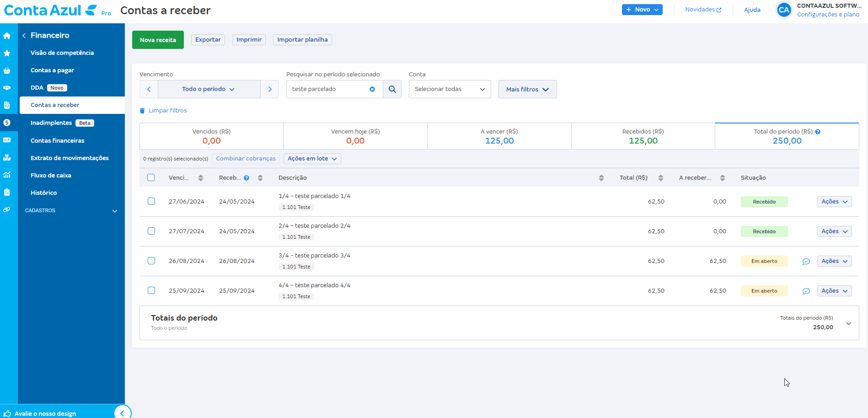Screen dimensions: 868x418
Task: Select the dollar coin Financeiro icon
Action: [7, 123]
